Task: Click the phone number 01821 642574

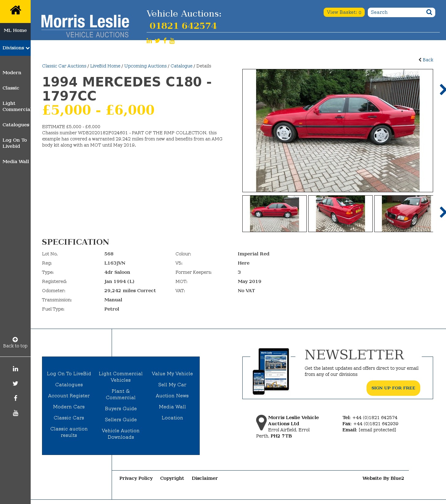Action: [183, 26]
